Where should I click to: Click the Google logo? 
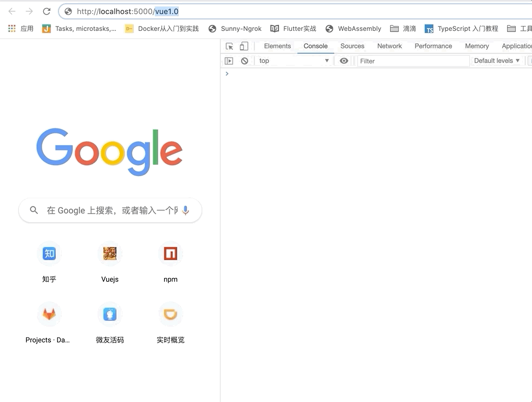click(x=109, y=152)
